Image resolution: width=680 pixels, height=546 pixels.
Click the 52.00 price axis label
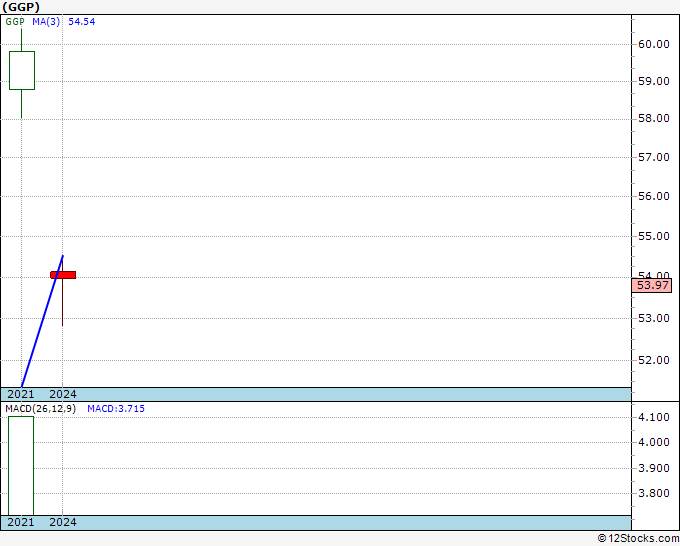click(654, 360)
